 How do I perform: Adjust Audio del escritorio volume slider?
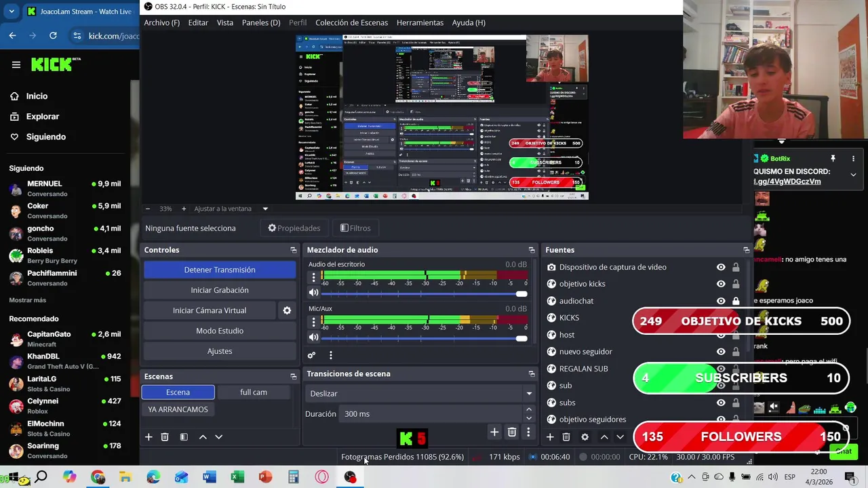point(424,293)
